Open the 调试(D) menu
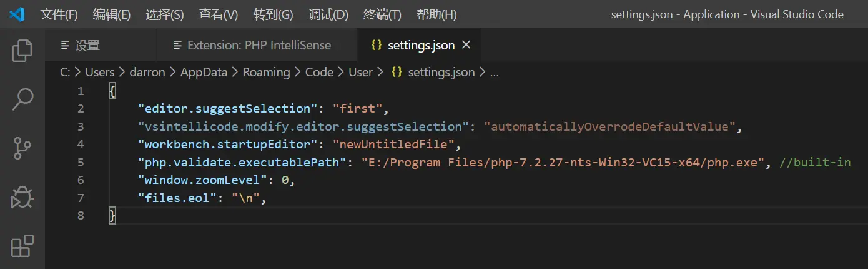The width and height of the screenshot is (868, 269). click(x=328, y=14)
